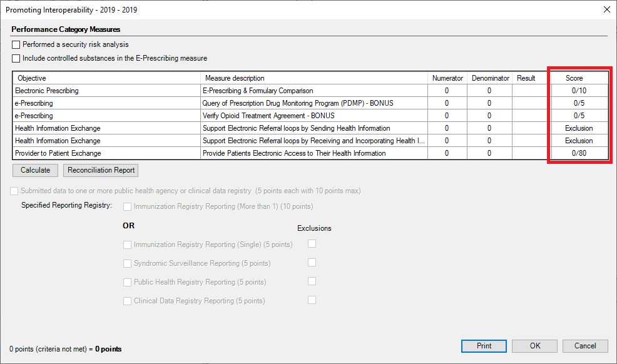This screenshot has width=617, height=364.
Task: Click 'Provider to Patient Exchange' objective cell
Action: tap(106, 153)
